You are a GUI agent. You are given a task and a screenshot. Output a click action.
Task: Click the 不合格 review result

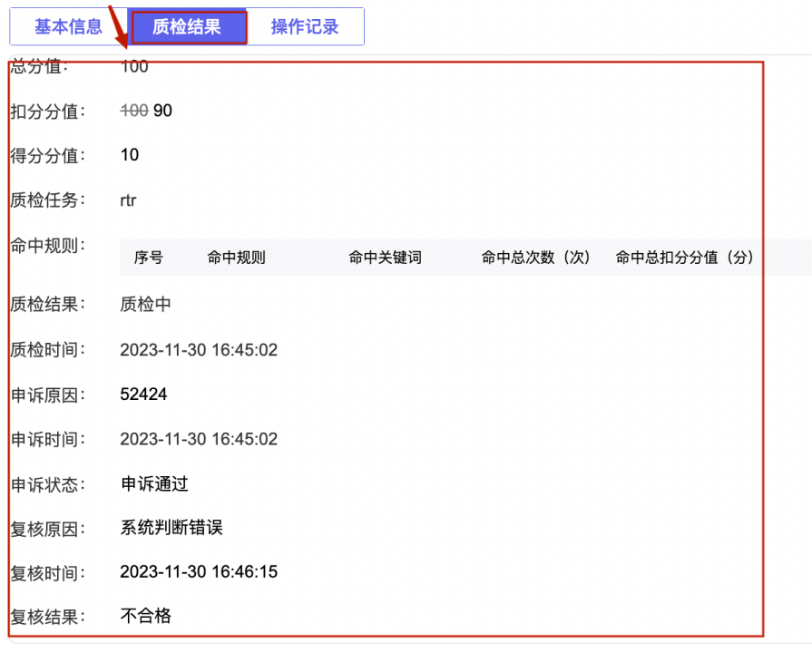pyautogui.click(x=145, y=616)
